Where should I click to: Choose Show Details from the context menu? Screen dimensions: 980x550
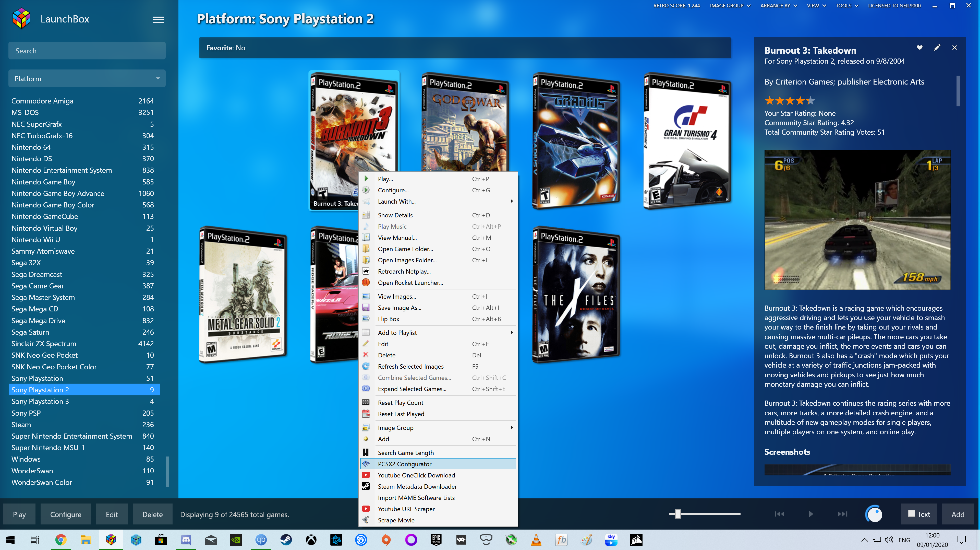[438, 215]
